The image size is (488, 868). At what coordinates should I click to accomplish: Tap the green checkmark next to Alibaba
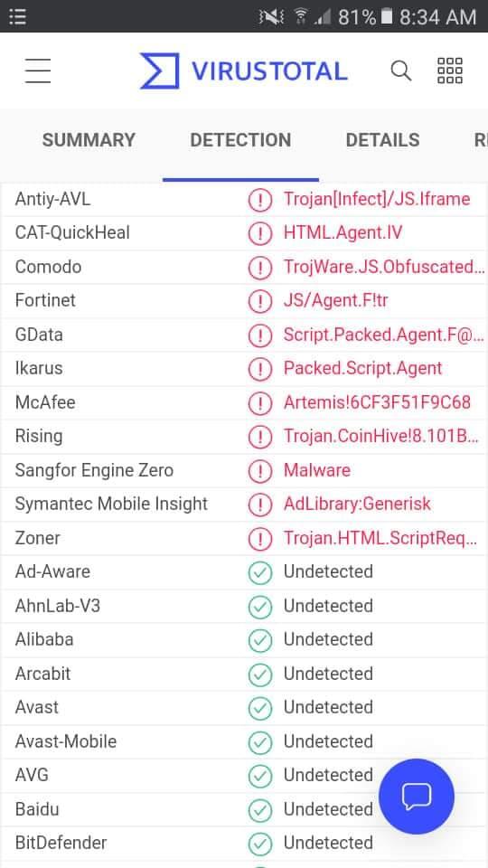(x=259, y=639)
